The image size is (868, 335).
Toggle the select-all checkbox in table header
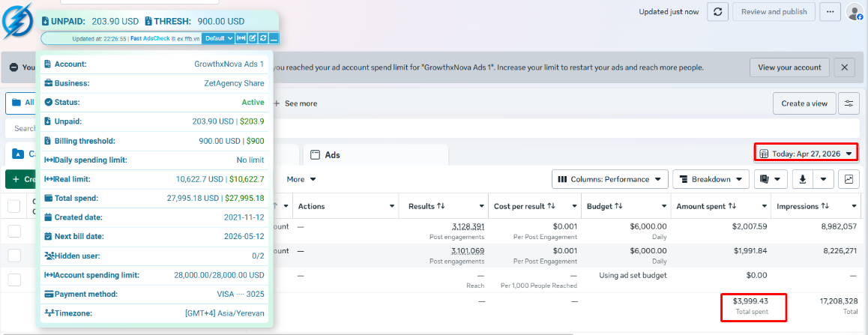14,206
